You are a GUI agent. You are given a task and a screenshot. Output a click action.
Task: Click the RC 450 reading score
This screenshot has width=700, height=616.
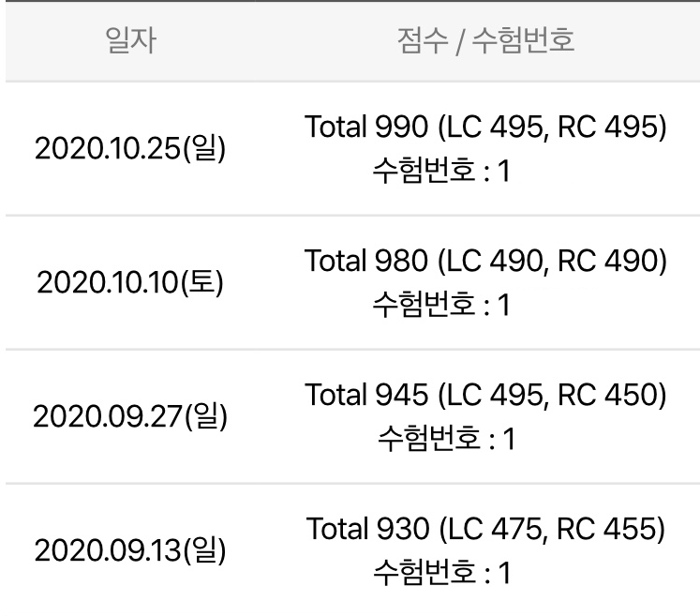pos(607,398)
